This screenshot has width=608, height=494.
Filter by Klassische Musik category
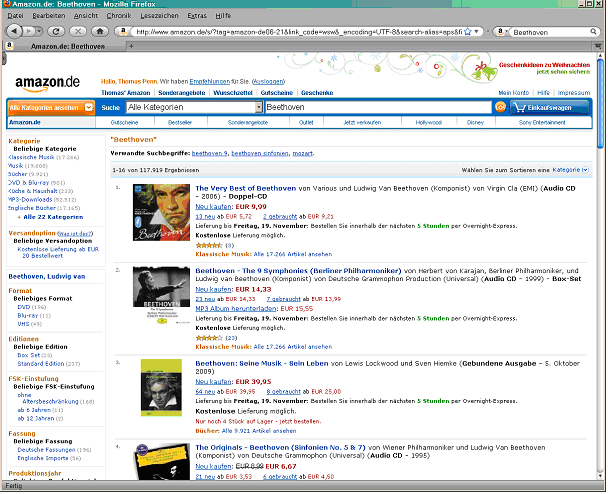pyautogui.click(x=31, y=157)
